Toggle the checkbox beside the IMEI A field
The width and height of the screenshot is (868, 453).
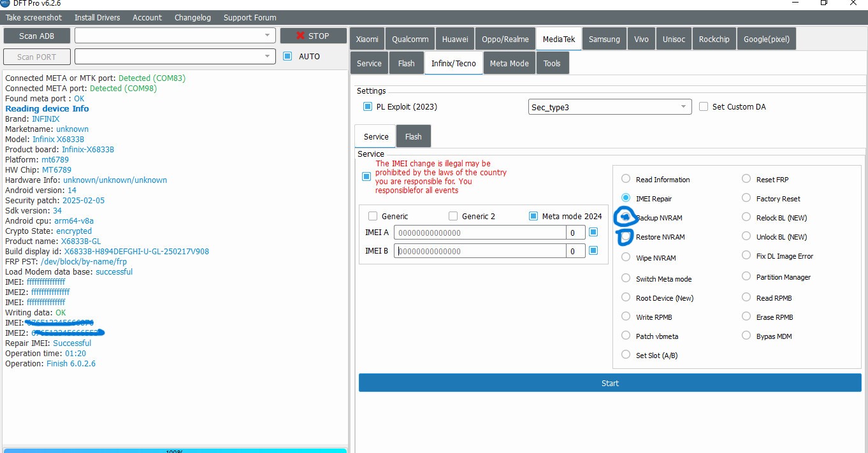pos(593,232)
